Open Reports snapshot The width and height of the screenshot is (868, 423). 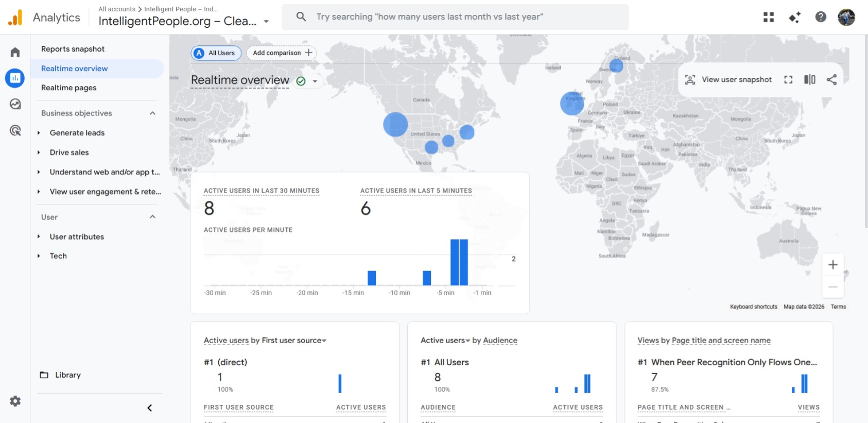(x=73, y=49)
